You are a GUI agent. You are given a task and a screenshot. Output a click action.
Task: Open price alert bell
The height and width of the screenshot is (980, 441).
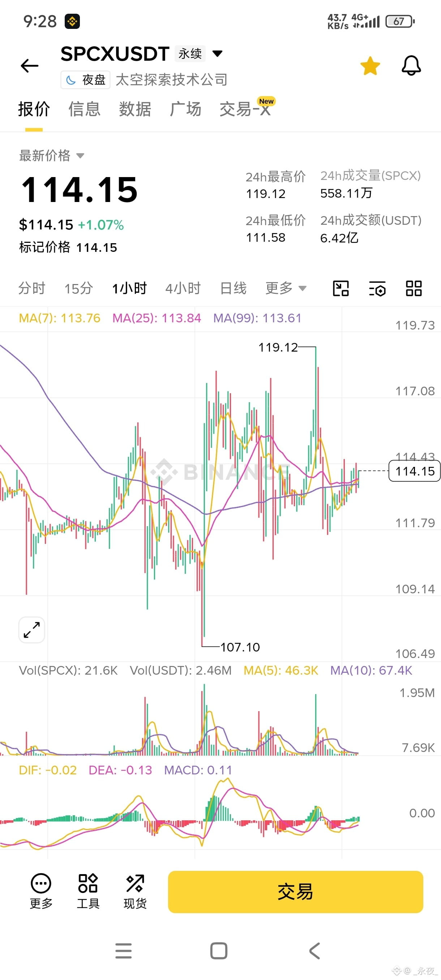[x=411, y=65]
